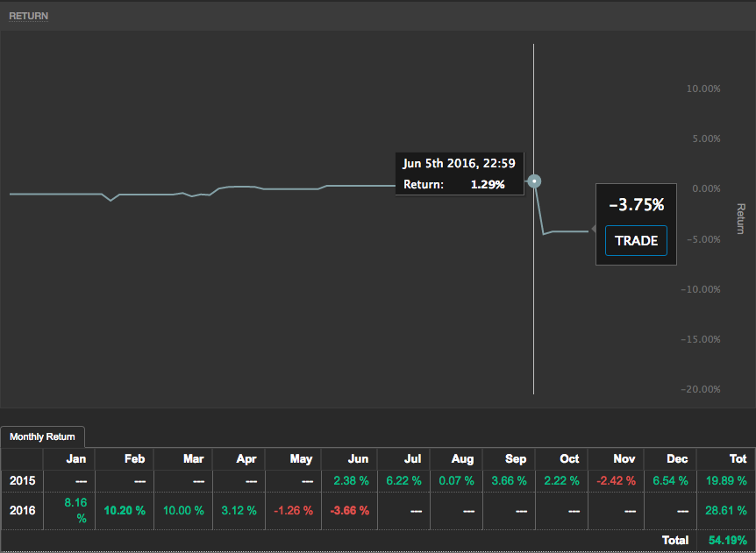Click the 2015 November -2.42 % cell

click(616, 481)
